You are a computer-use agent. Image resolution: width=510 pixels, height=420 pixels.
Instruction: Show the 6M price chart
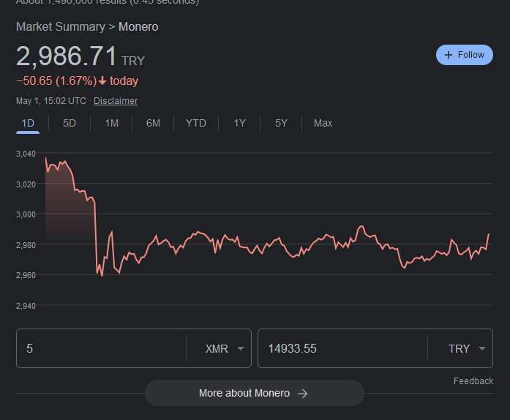(153, 124)
